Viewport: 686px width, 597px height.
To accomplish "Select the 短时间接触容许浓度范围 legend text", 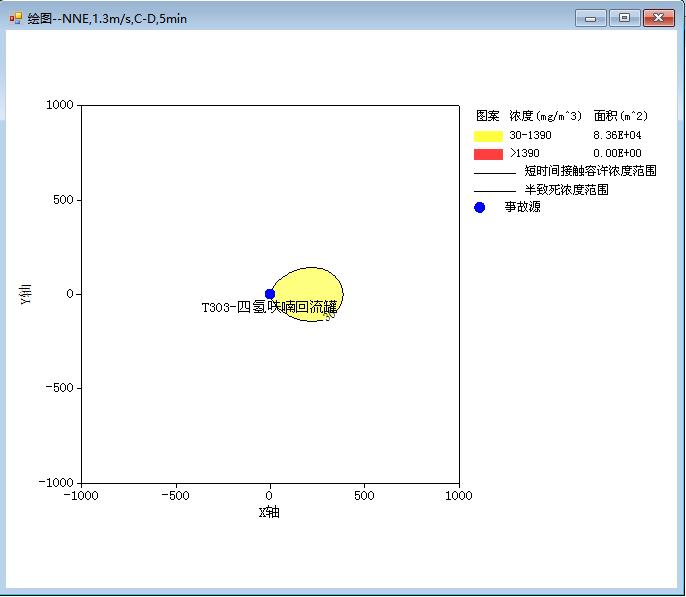I will [x=590, y=171].
